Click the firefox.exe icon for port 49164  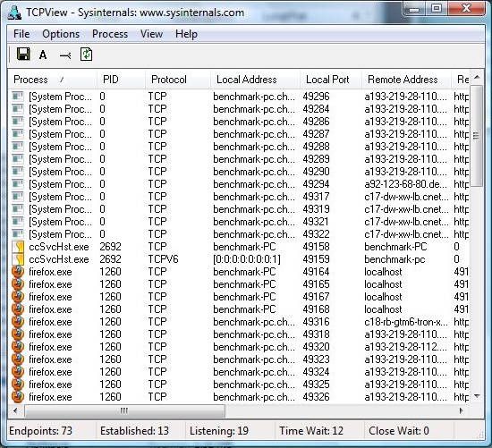(x=18, y=272)
